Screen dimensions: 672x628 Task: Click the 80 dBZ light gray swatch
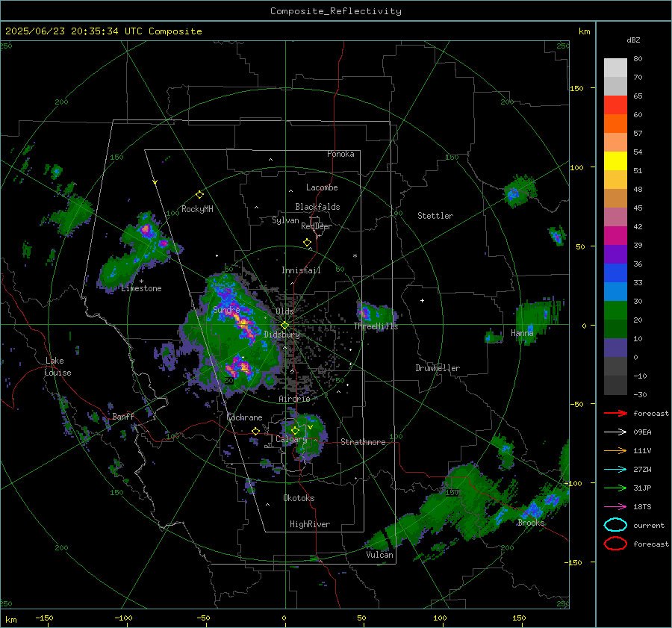click(615, 68)
